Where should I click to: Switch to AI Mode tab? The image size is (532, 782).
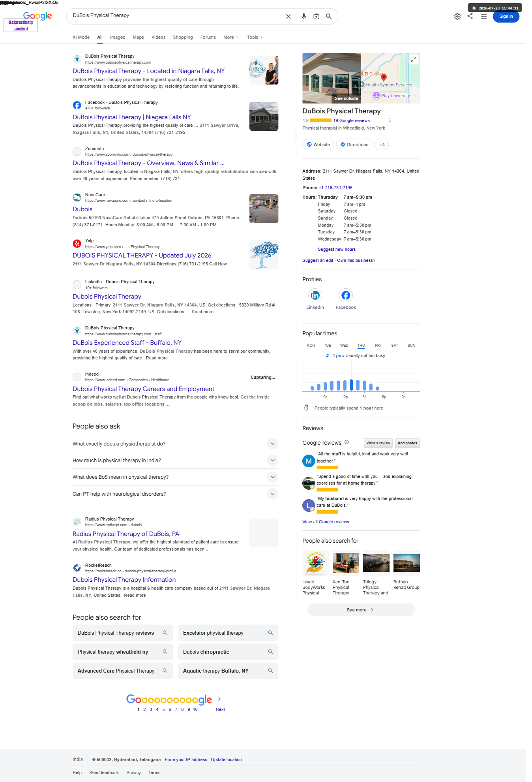pyautogui.click(x=81, y=37)
